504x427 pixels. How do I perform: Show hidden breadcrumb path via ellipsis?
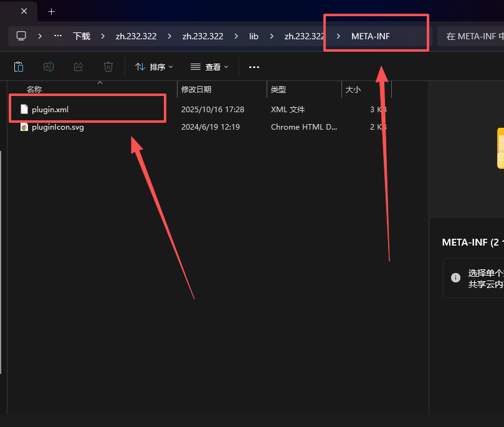coord(58,36)
